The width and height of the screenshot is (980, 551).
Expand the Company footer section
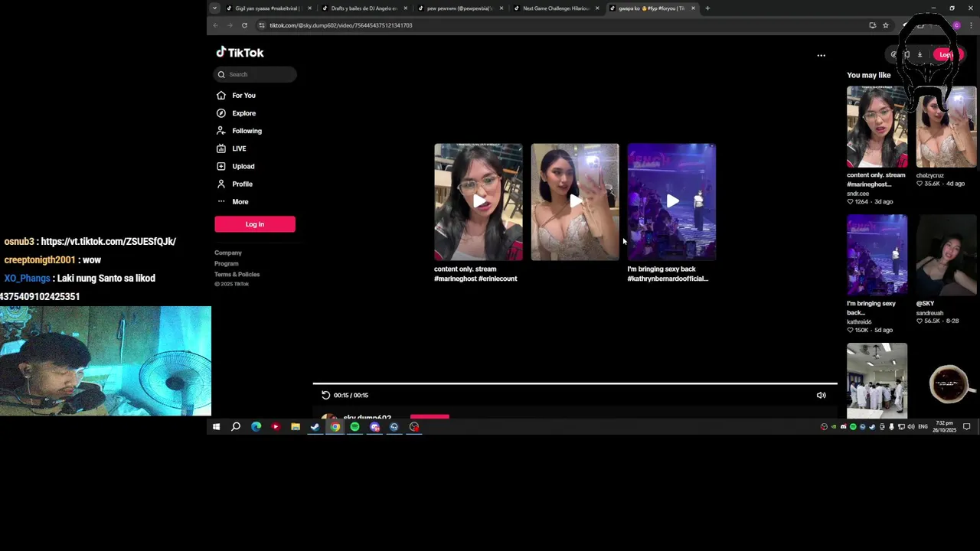(x=228, y=253)
